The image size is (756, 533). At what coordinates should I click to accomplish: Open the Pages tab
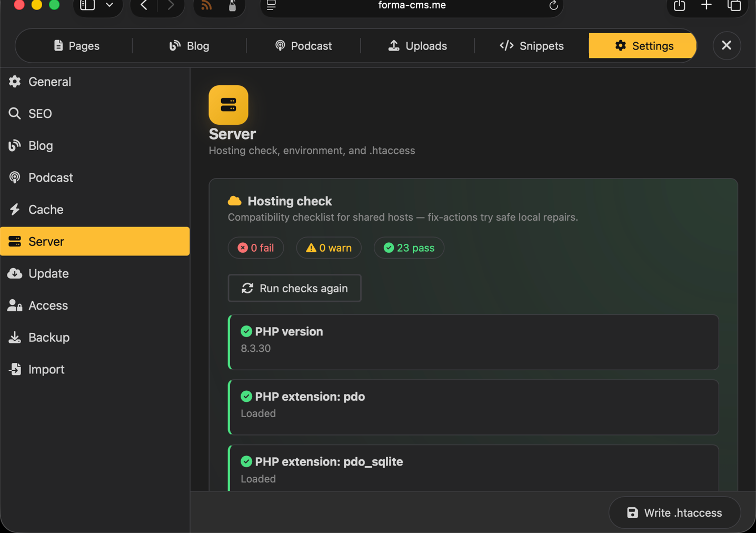point(76,46)
